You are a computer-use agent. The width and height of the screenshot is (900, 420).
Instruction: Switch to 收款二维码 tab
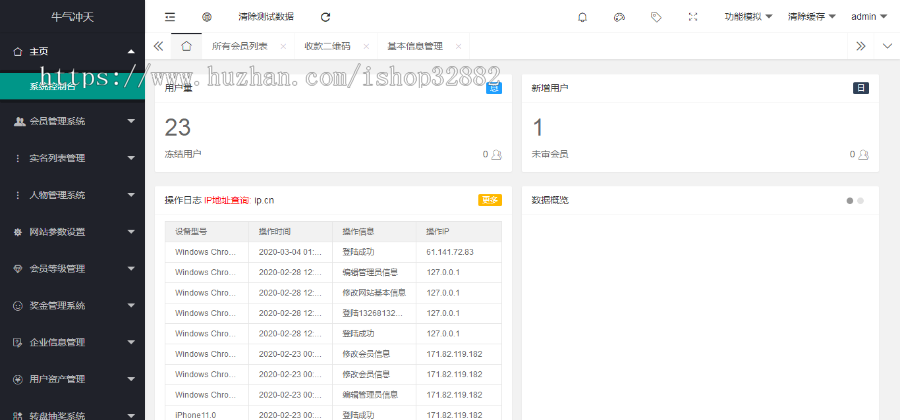[x=327, y=47]
